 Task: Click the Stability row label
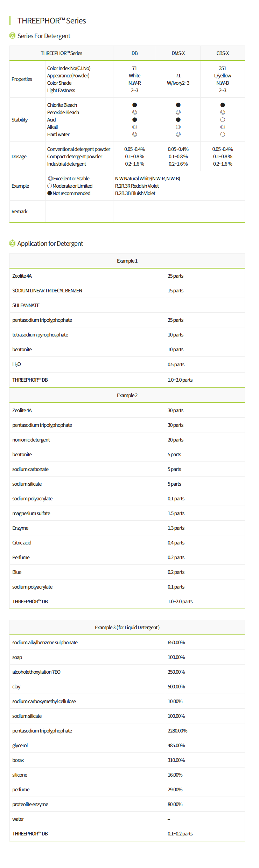20,120
